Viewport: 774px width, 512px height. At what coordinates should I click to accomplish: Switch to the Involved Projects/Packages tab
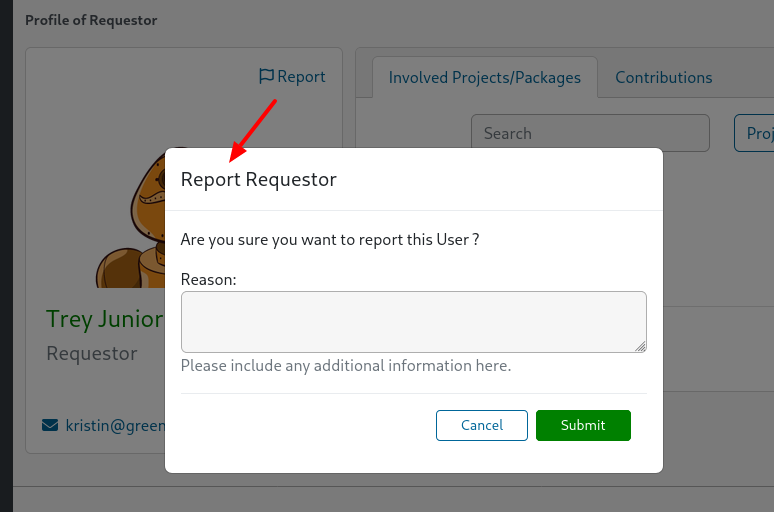[x=484, y=77]
